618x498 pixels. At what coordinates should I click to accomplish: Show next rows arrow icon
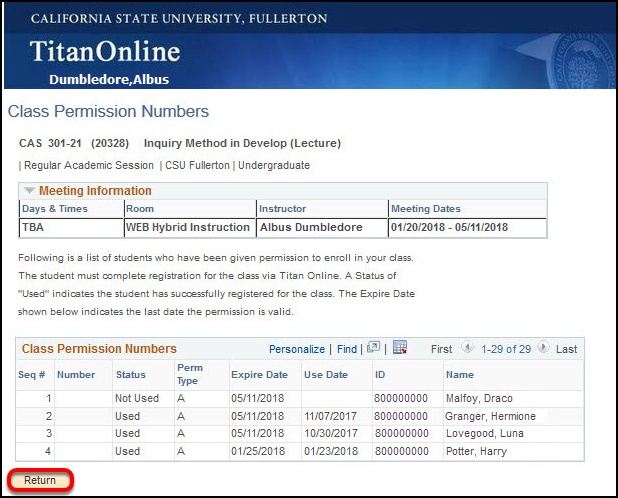tap(543, 347)
